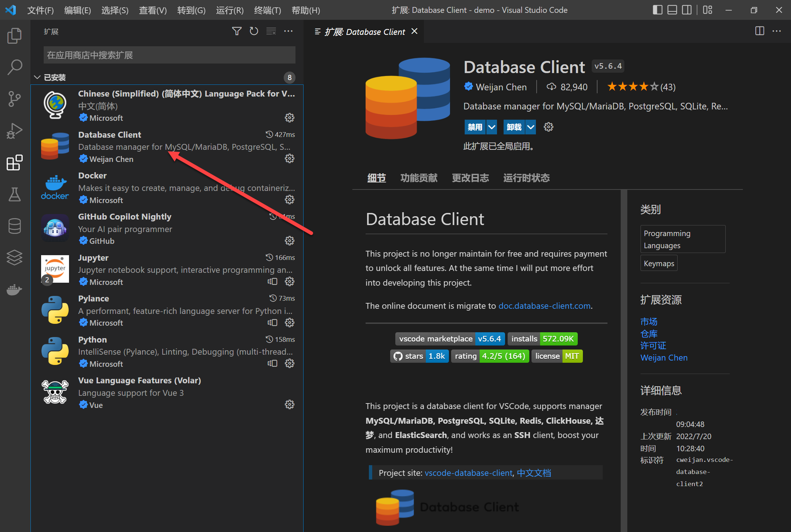Click the filter extensions funnel icon
The image size is (791, 532).
pyautogui.click(x=237, y=32)
